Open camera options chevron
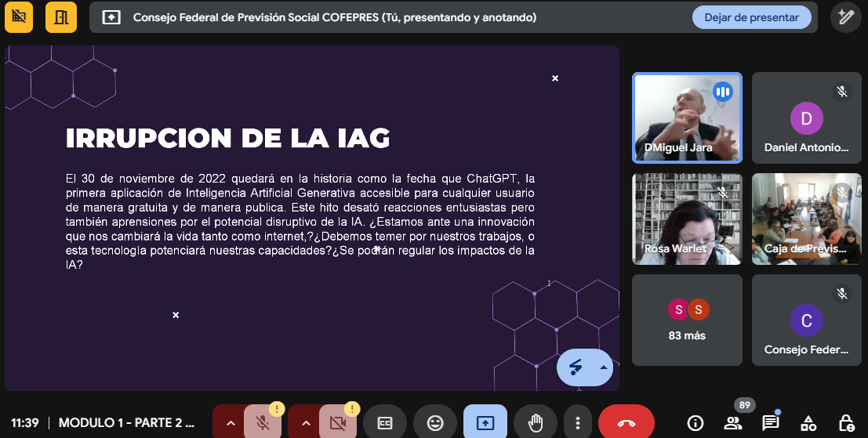Screen dimensions: 868x438 pos(306,423)
